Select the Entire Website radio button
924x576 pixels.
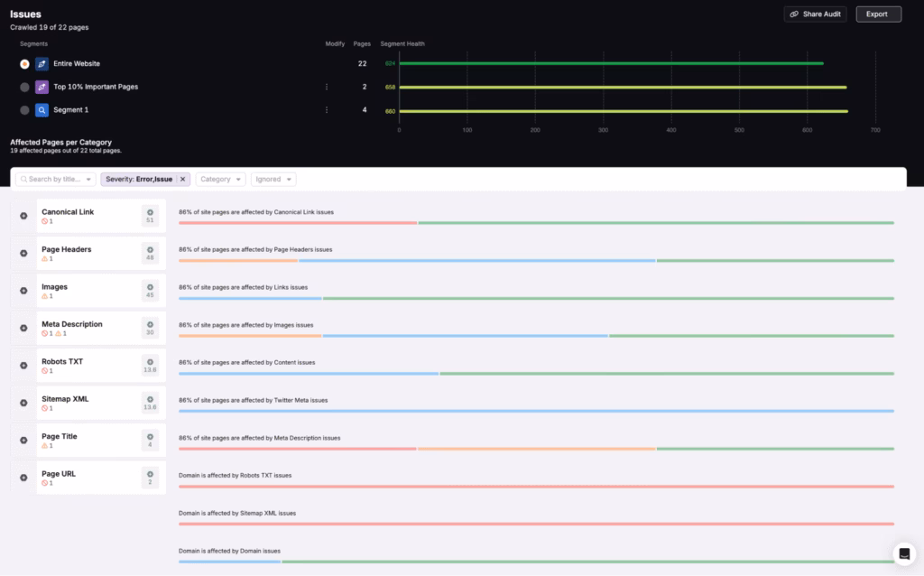coord(23,63)
